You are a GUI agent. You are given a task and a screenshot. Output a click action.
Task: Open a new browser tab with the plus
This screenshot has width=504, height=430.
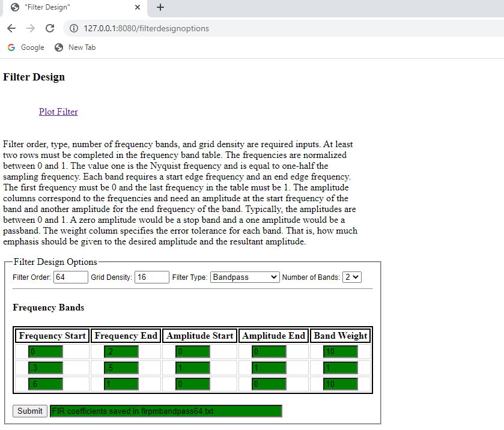[160, 8]
